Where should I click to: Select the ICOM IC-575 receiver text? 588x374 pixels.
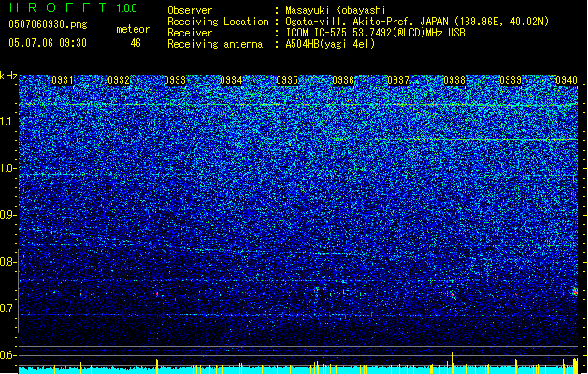click(376, 33)
